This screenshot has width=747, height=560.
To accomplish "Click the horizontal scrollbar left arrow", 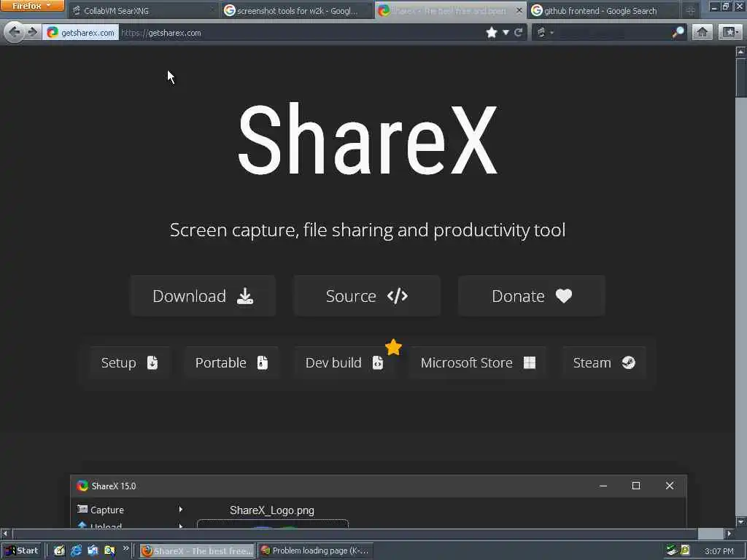I will pyautogui.click(x=5, y=533).
